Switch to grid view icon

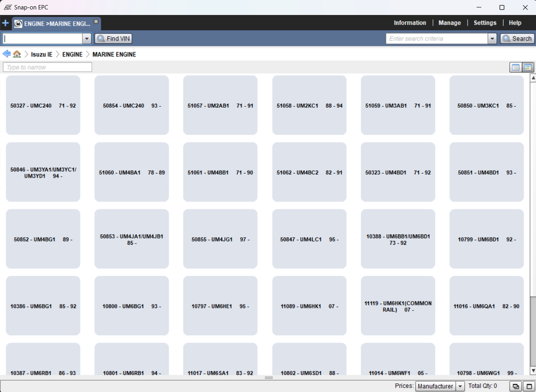[x=528, y=68]
